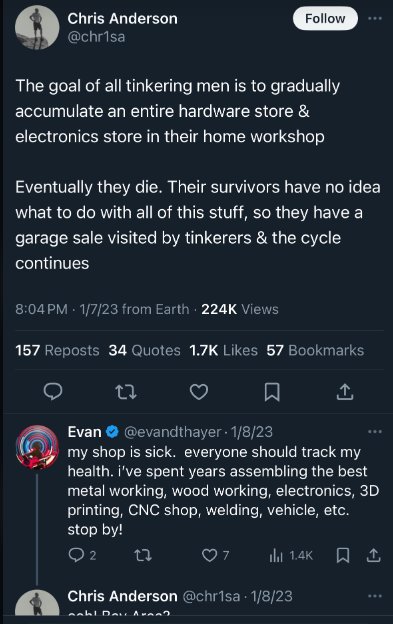Repost the main tinkering men tweet

click(126, 392)
